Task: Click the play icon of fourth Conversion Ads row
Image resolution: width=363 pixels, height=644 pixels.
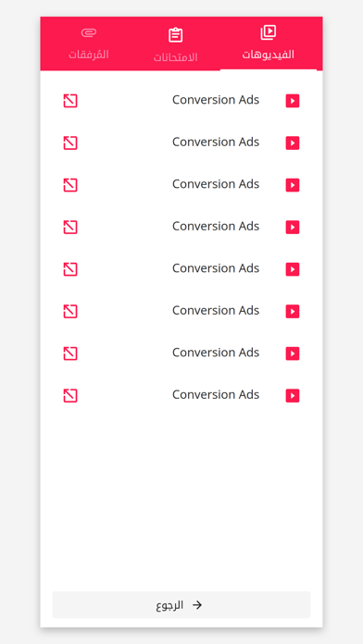Action: tap(293, 227)
